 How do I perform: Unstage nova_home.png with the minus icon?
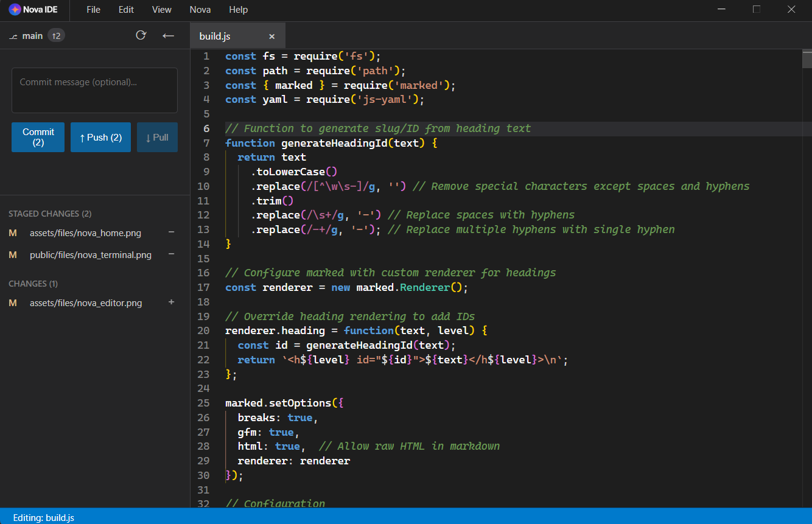click(x=171, y=232)
